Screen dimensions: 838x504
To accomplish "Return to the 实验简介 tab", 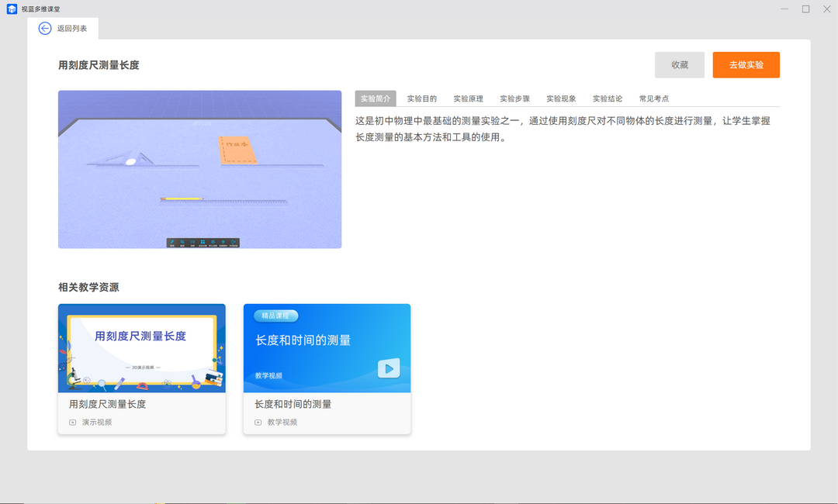I will [x=375, y=98].
